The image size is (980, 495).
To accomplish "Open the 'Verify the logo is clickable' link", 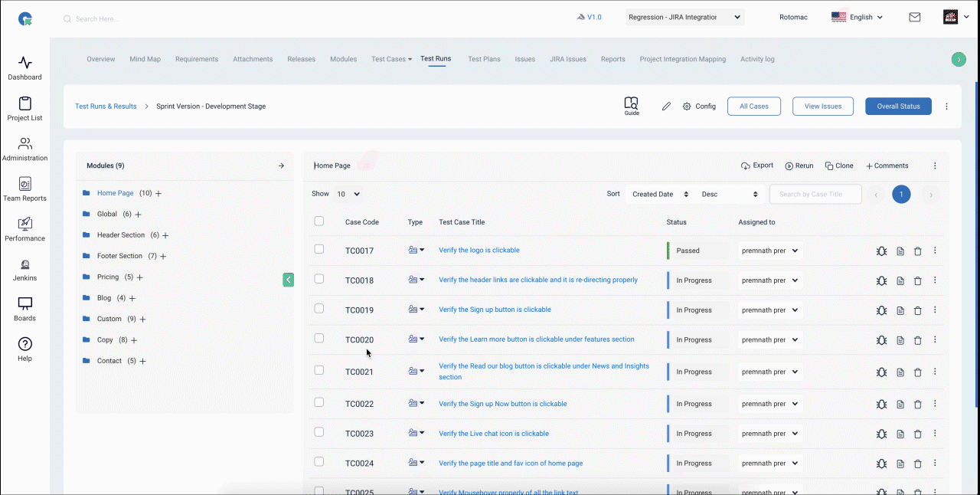I will [x=479, y=251].
